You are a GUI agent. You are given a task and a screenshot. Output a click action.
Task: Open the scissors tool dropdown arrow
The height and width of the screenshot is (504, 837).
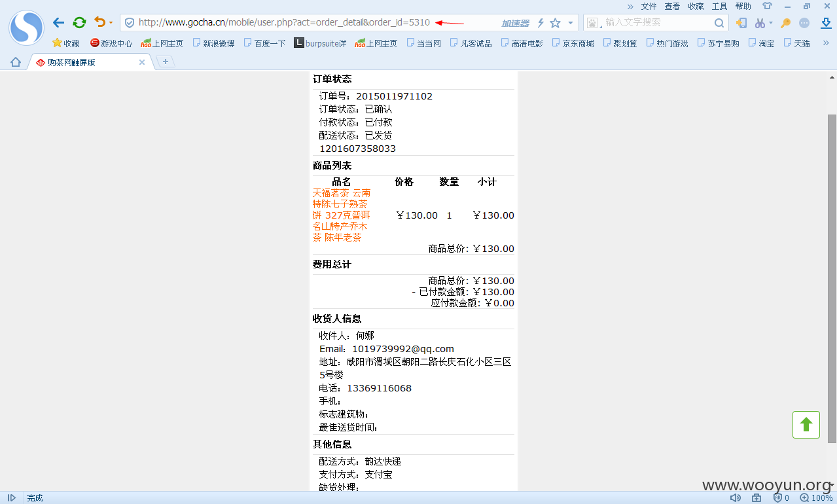tap(770, 23)
